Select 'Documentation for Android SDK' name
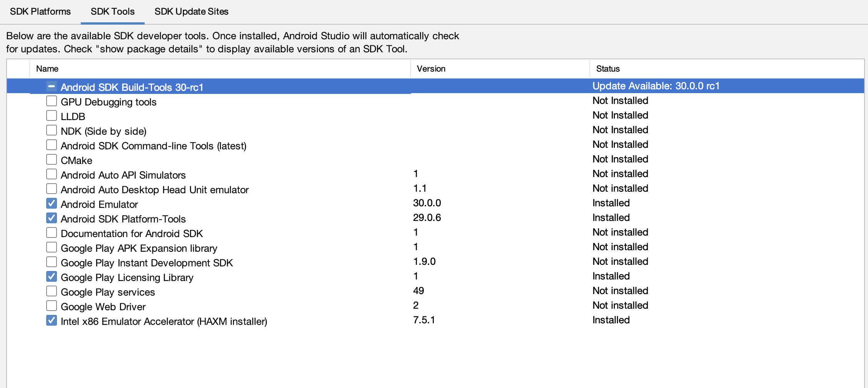This screenshot has height=388, width=868. (132, 234)
